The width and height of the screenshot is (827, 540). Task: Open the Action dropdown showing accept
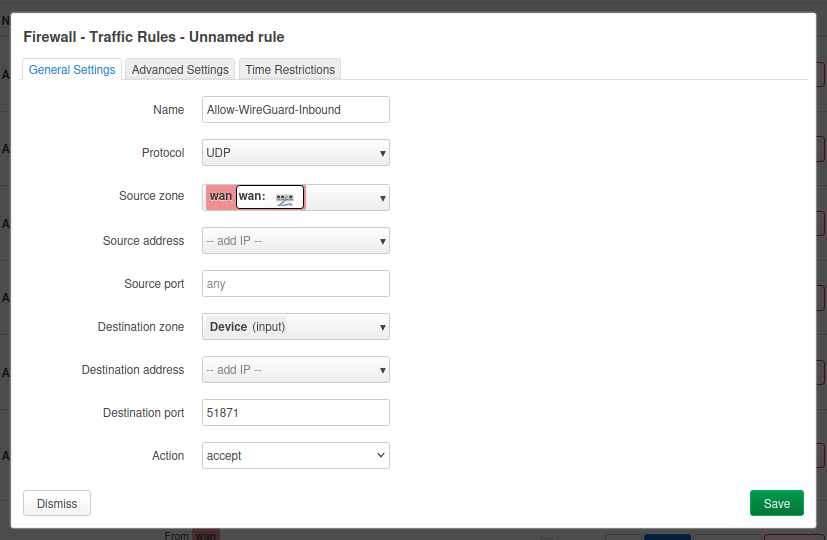coord(296,456)
